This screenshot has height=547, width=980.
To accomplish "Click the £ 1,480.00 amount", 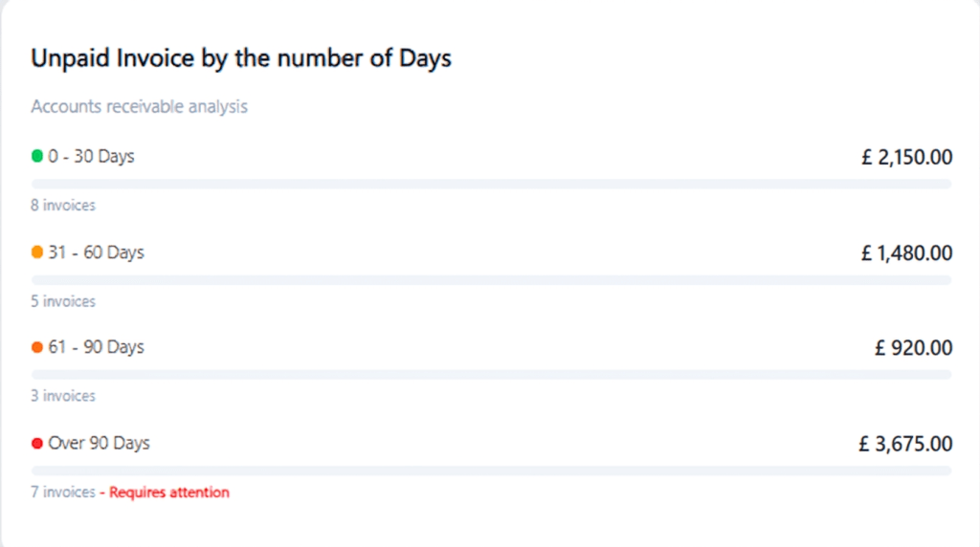I will (906, 253).
